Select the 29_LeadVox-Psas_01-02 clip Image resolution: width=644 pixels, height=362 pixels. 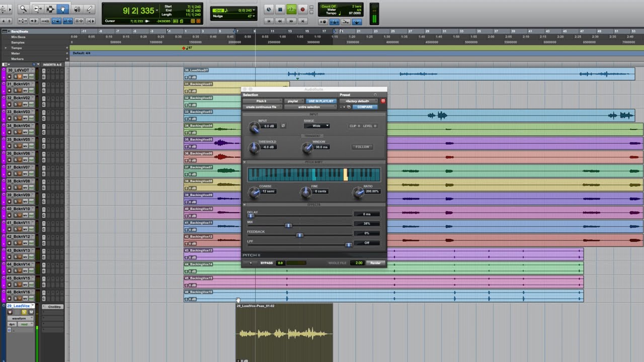(284, 332)
